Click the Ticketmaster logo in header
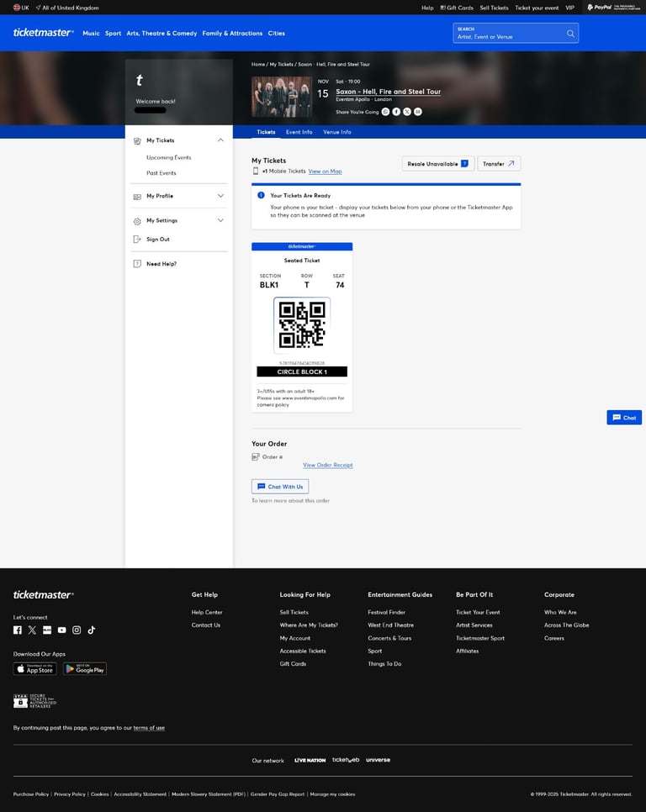This screenshot has width=646, height=812. 43,33
